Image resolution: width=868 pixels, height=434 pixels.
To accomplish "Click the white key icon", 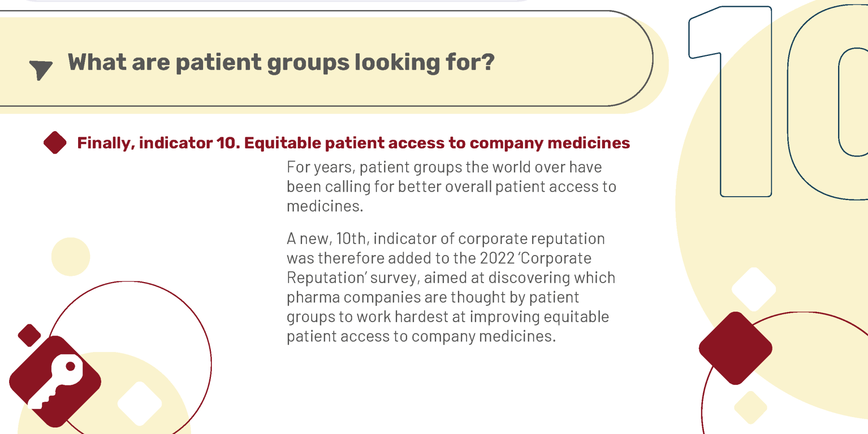I will point(55,381).
